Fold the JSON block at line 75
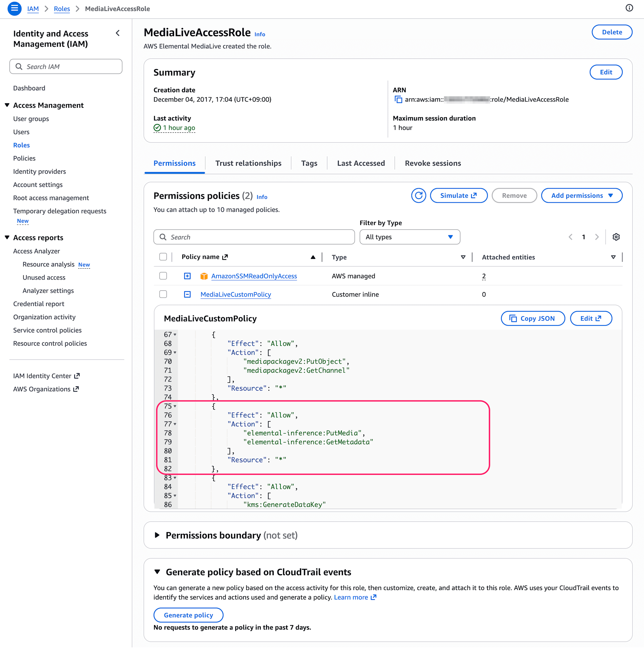The image size is (644, 657). click(x=175, y=406)
